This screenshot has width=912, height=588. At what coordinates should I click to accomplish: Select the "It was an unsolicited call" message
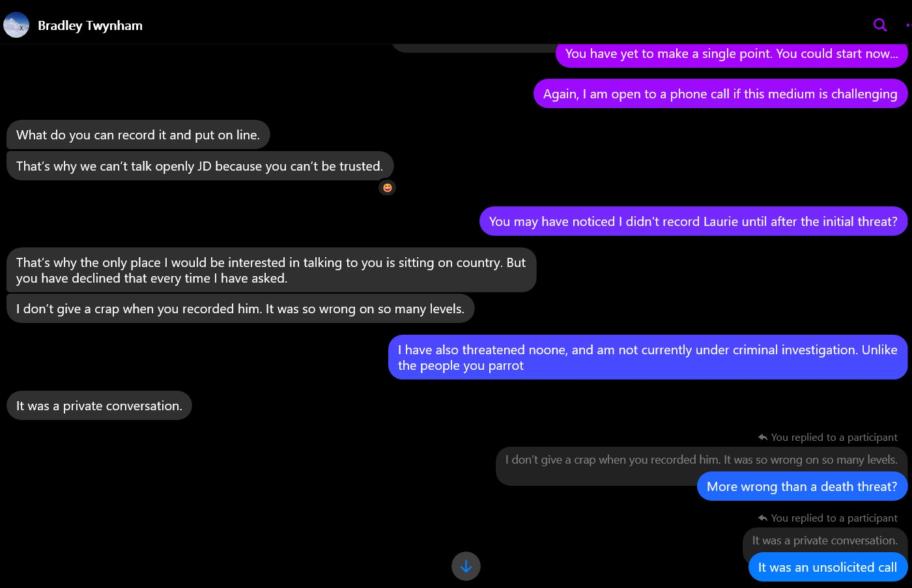(827, 568)
